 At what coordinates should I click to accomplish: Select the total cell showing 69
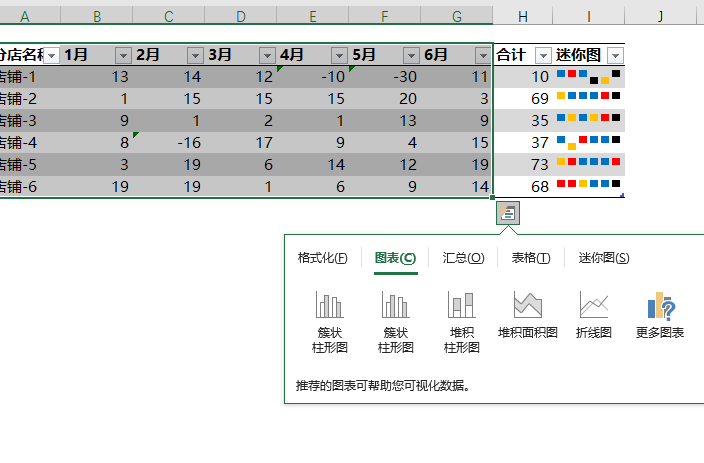click(523, 98)
